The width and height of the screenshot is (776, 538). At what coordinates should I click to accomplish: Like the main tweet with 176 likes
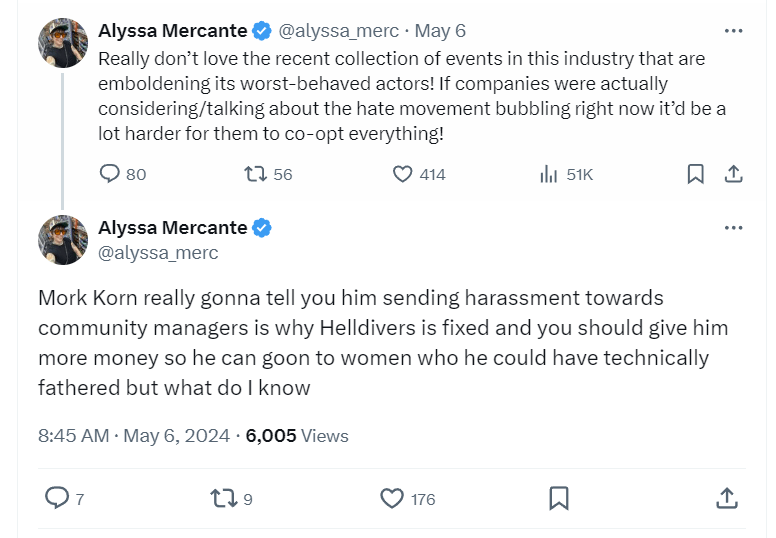[394, 497]
